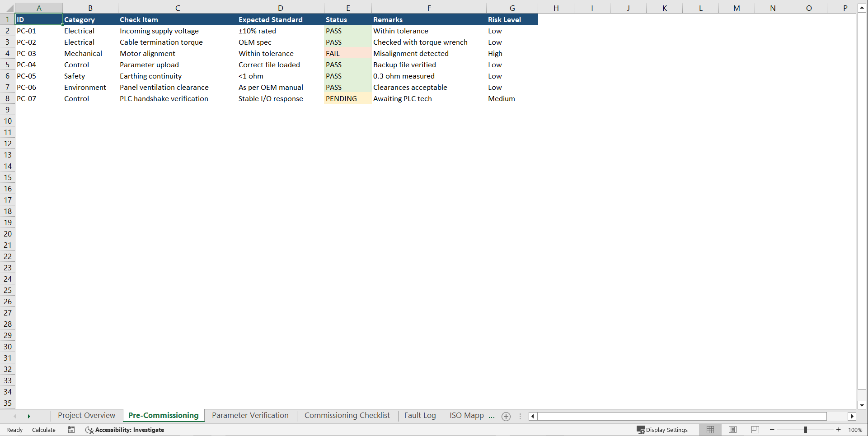Toggle Calculate mode in the status bar
This screenshot has width=868, height=436.
[x=43, y=430]
